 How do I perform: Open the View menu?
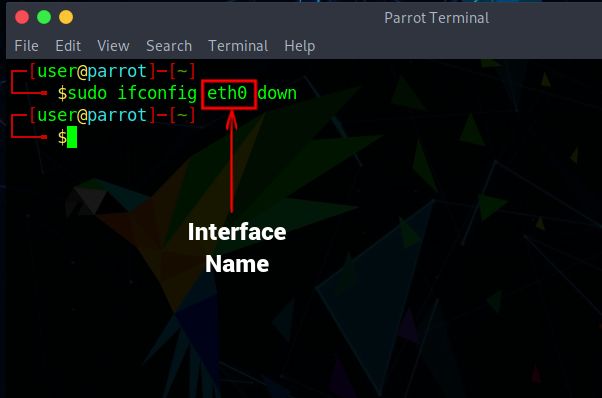coord(113,46)
